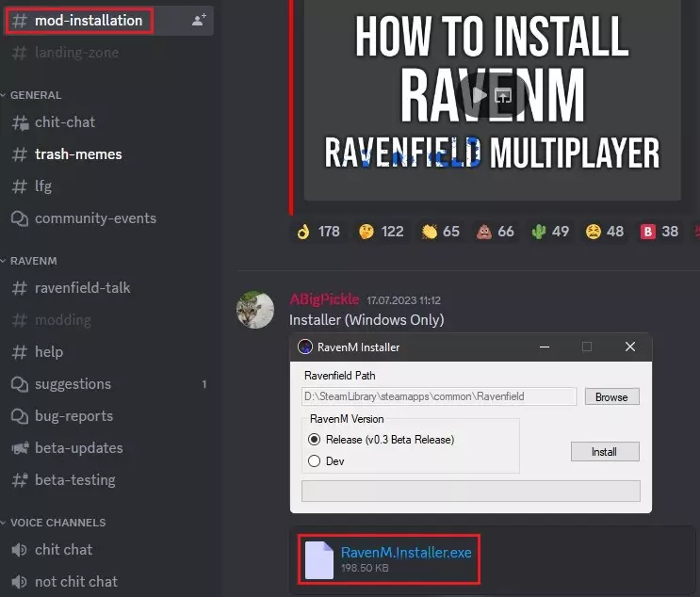This screenshot has height=597, width=700.
Task: Add the clapping hands reaction with 65
Action: click(x=440, y=232)
